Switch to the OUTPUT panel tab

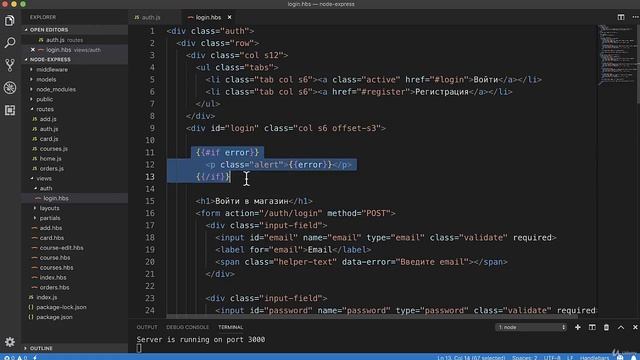147,327
